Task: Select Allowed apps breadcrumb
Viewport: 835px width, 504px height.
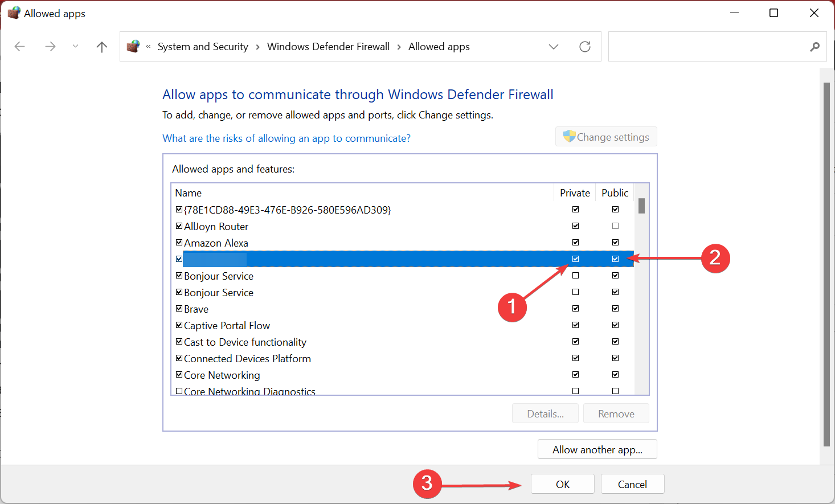Action: (x=439, y=47)
